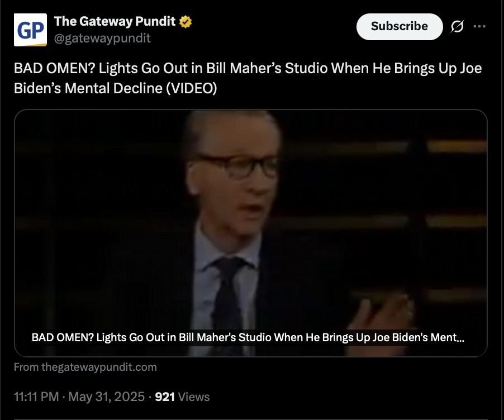Open the three-dot more options menu

click(479, 26)
